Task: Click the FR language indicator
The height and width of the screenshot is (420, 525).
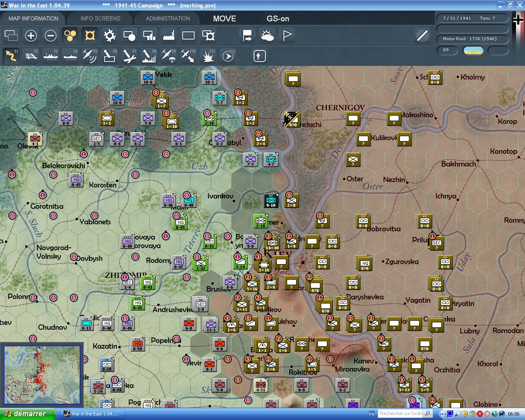Action: tap(372, 414)
